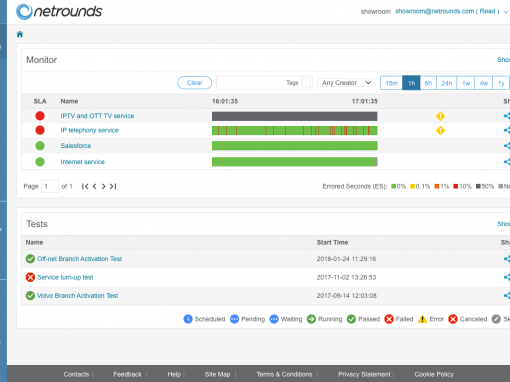The height and width of the screenshot is (382, 510).
Task: Open warning icon for IP telephony service
Action: click(440, 131)
